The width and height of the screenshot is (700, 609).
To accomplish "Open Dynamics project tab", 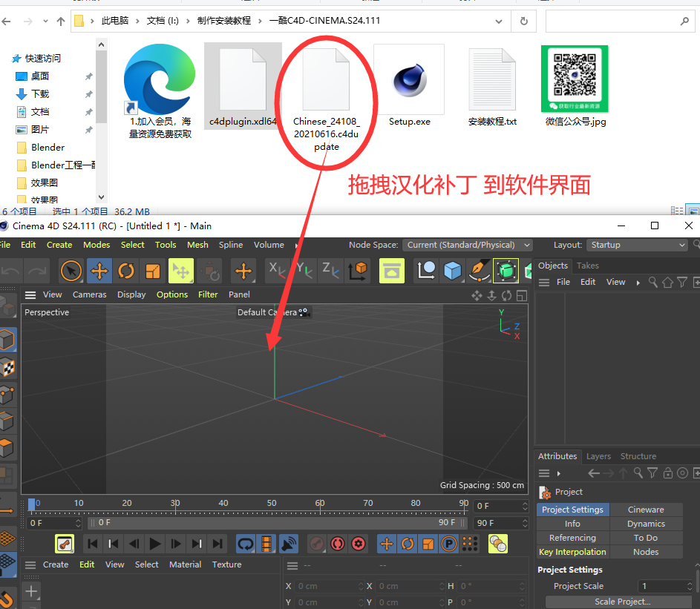I will 646,524.
